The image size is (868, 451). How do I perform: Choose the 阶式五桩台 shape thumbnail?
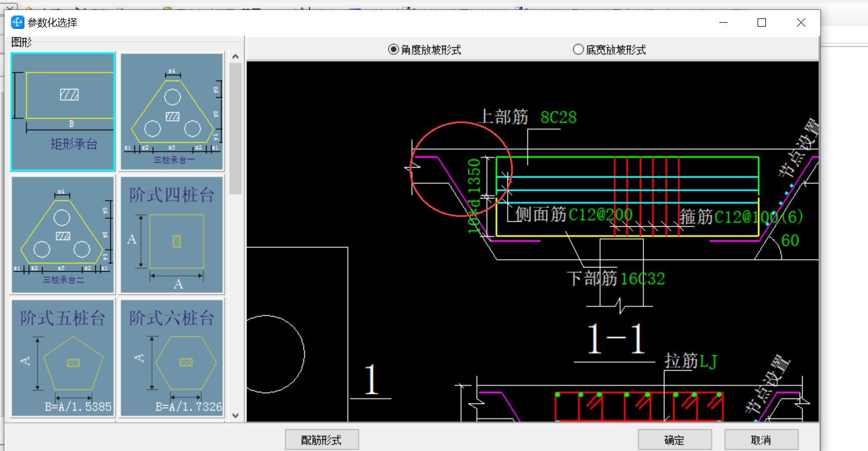pyautogui.click(x=63, y=358)
